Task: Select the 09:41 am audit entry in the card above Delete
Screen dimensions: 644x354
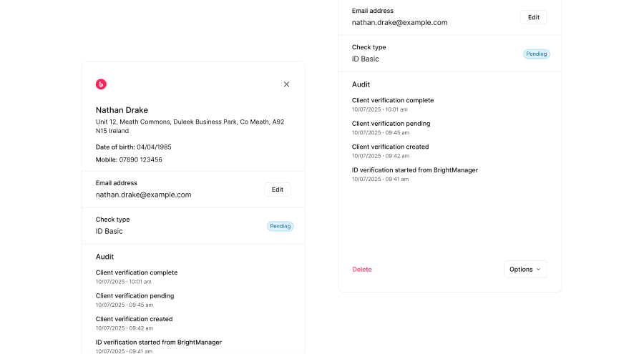Action: point(414,174)
